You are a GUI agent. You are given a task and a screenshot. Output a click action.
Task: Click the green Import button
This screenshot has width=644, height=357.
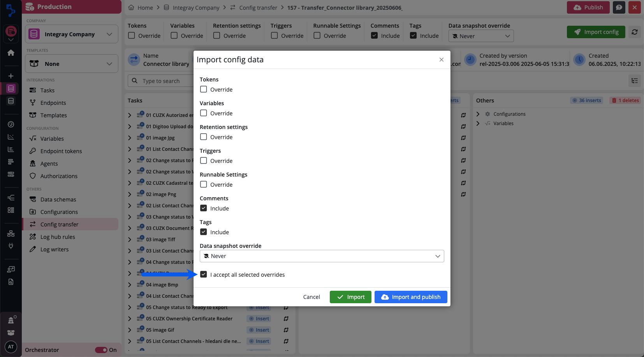coord(350,297)
